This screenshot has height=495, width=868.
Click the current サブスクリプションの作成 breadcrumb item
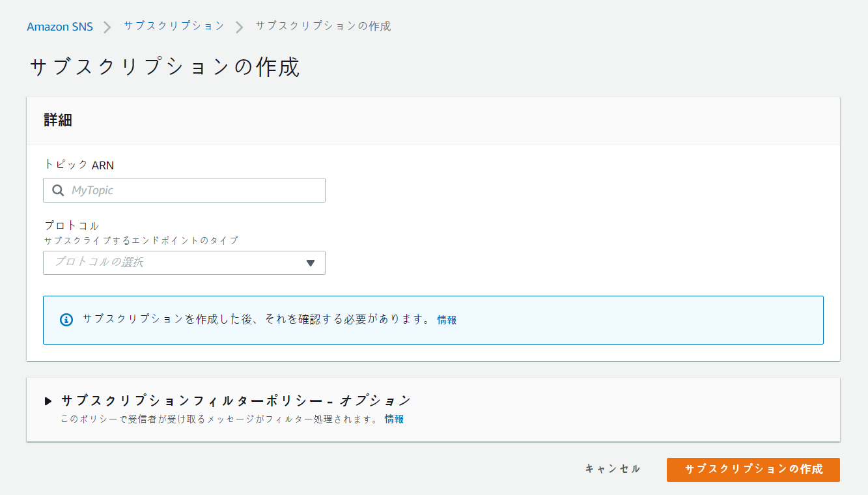pos(323,26)
